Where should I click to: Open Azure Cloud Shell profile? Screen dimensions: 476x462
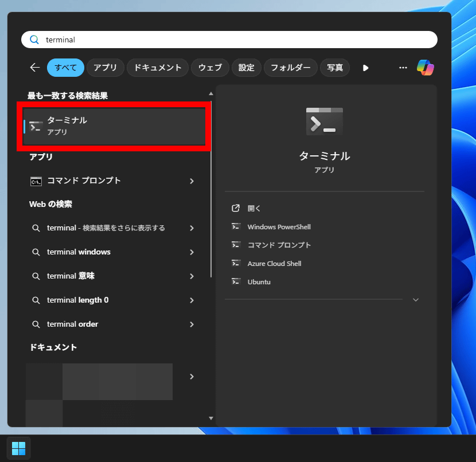[x=274, y=264]
